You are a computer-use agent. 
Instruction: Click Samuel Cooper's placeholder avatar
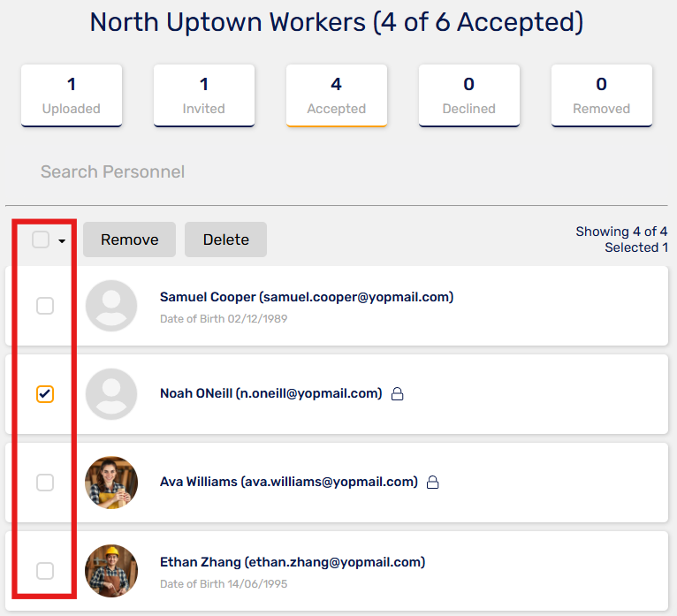(x=111, y=306)
